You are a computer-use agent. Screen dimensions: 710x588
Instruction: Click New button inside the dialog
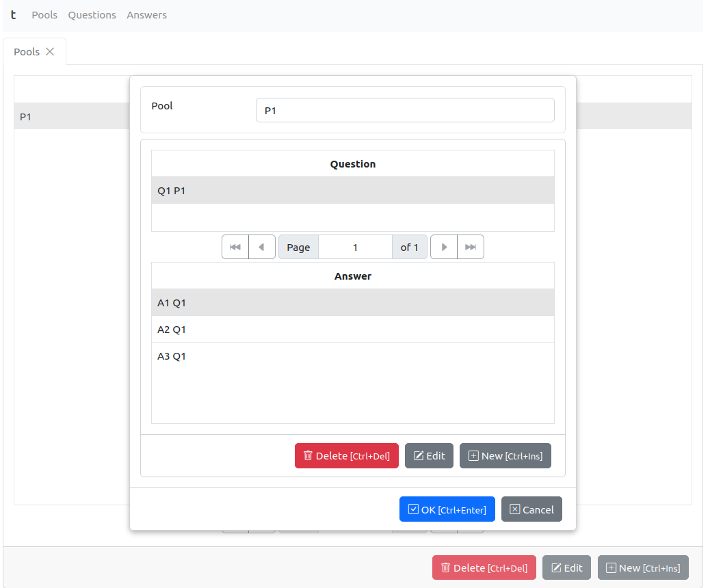click(x=505, y=456)
